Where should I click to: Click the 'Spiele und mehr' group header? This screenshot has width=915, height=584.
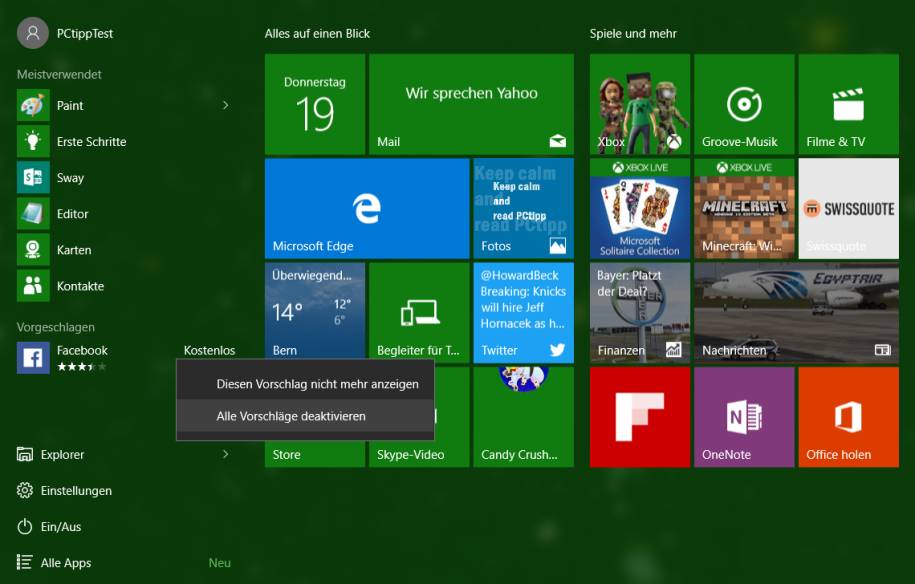(x=633, y=34)
